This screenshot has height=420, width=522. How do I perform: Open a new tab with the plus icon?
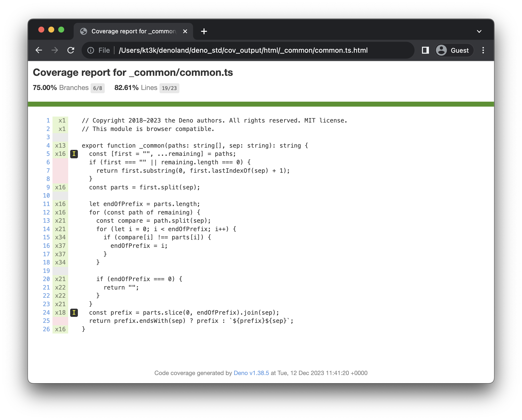click(x=204, y=31)
